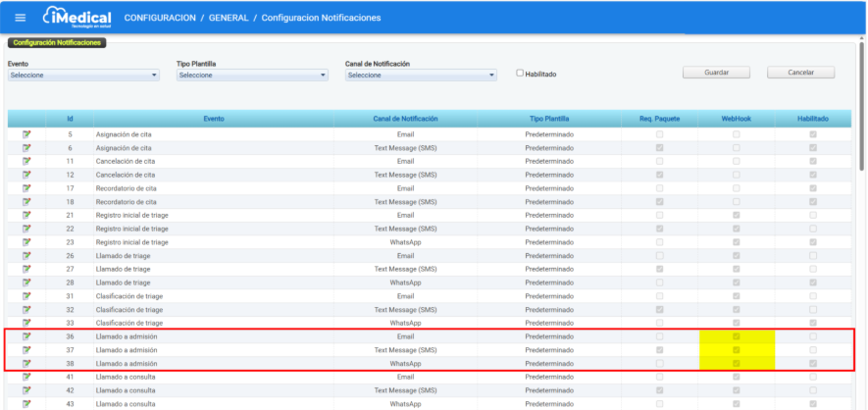Click the edit icon for row Id 36

[26, 336]
